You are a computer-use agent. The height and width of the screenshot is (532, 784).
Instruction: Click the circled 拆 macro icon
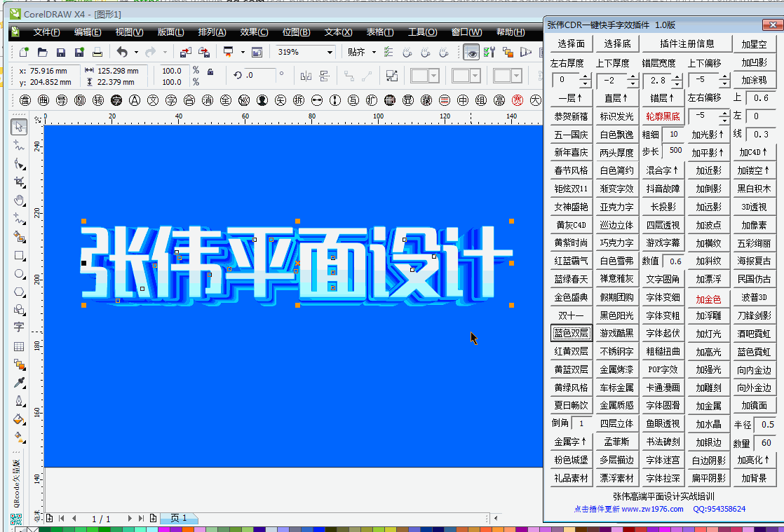[x=299, y=100]
